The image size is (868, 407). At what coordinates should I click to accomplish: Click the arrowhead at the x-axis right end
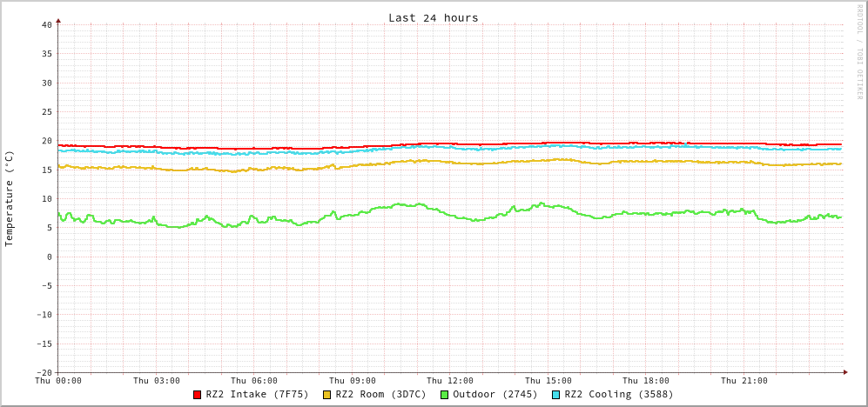tap(844, 372)
